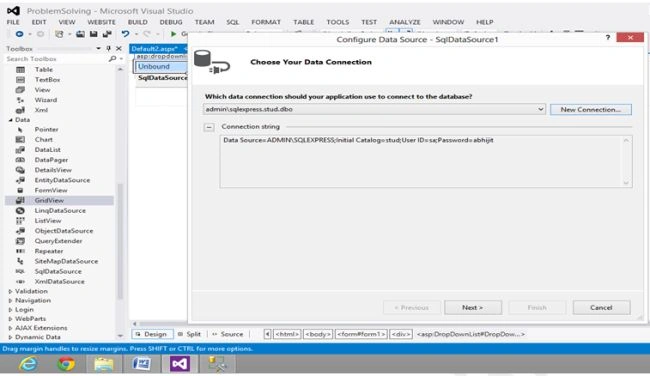Collapse the Connection string section

tap(209, 127)
